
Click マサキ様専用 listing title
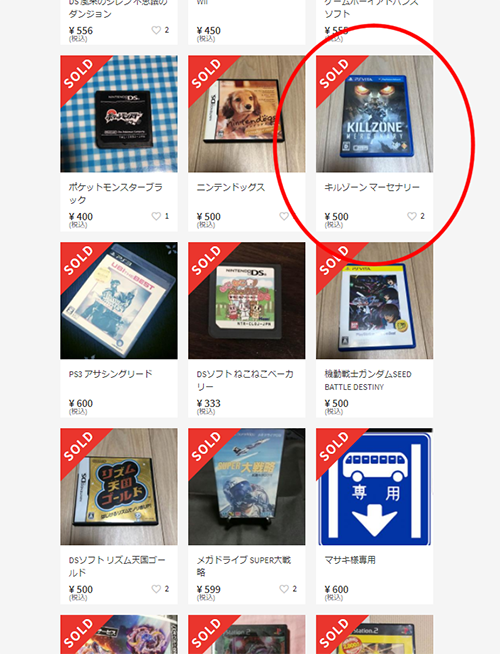tap(350, 560)
